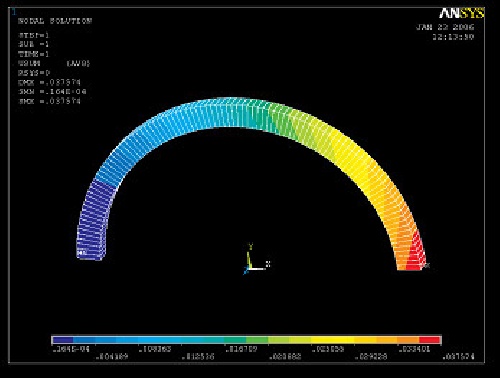Screen dimensions: 500x378
Task: Click the NODAL SOLUTION title text
Action: tap(55, 21)
